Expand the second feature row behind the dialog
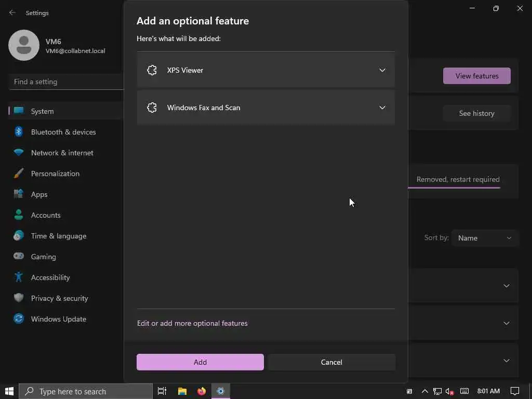This screenshot has width=532, height=399. tap(506, 323)
